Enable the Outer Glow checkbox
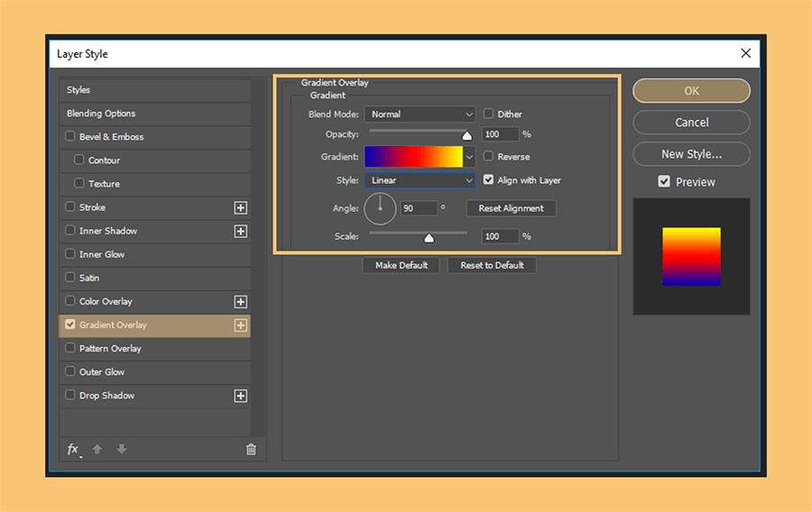 (70, 371)
